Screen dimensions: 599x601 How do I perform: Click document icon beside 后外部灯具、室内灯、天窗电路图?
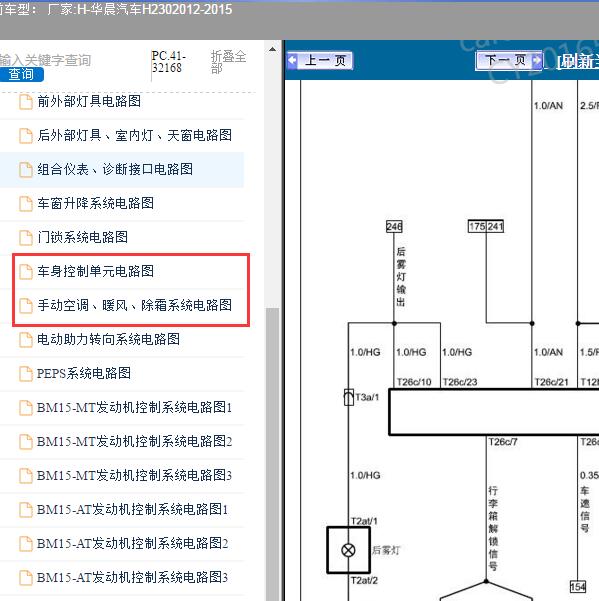[x=26, y=136]
